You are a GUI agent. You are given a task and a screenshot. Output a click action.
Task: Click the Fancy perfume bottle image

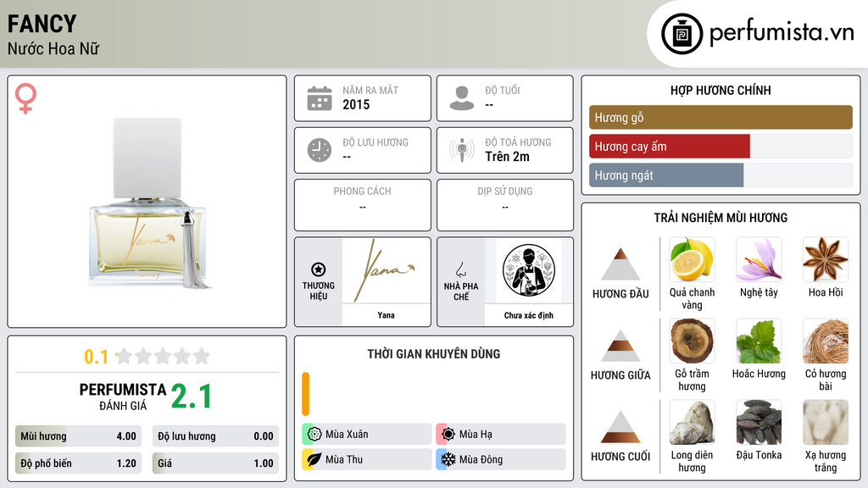148,203
